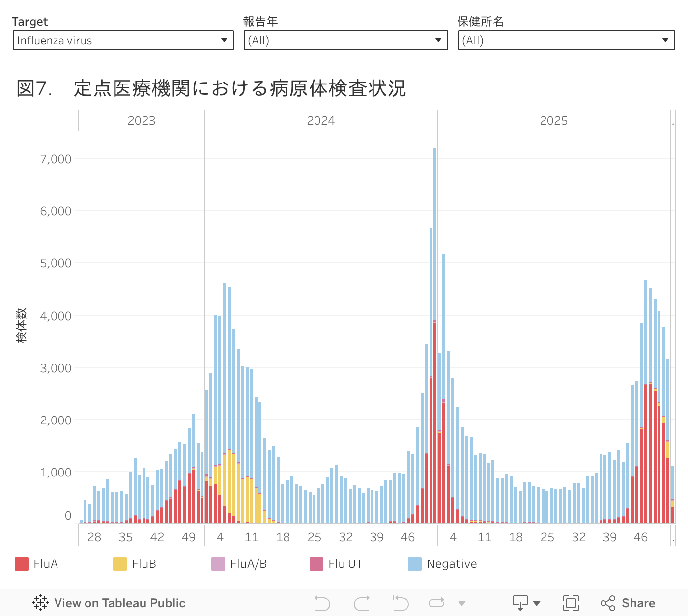Screen dimensions: 688x616
Task: Click the Share network icon
Action: [x=608, y=603]
